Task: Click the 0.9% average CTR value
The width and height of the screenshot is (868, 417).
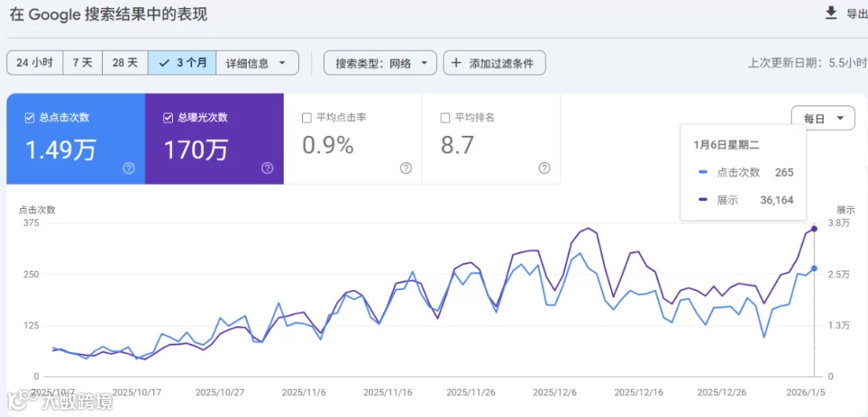Action: pyautogui.click(x=328, y=145)
